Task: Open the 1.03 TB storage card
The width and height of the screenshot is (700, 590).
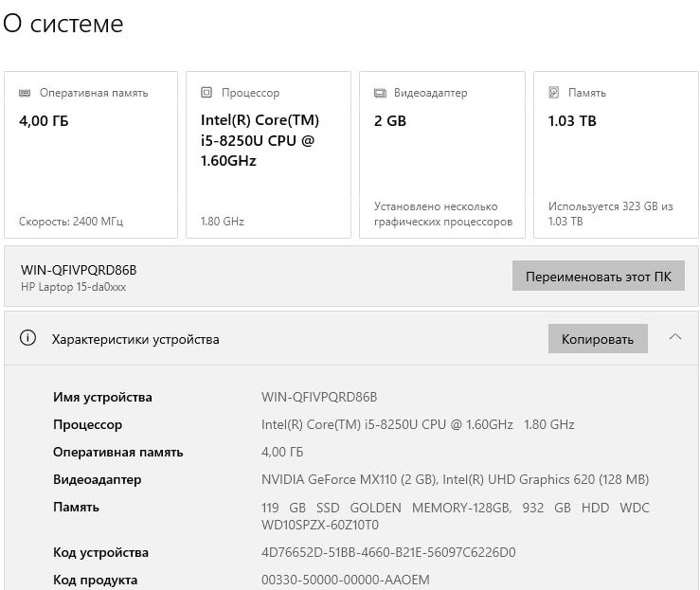Action: 616,154
